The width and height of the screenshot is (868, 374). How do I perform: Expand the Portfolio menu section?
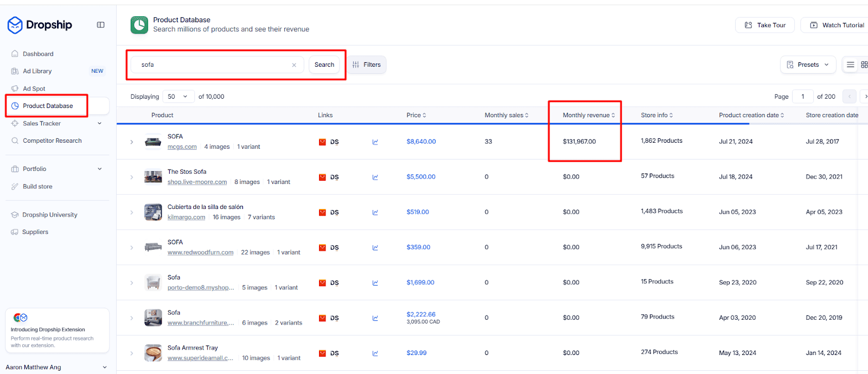(x=99, y=169)
